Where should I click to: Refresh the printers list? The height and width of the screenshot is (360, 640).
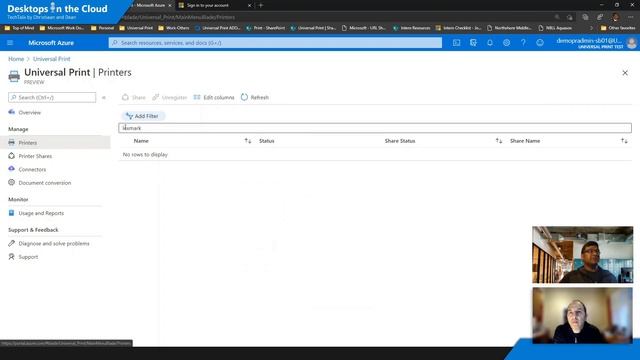coord(255,98)
